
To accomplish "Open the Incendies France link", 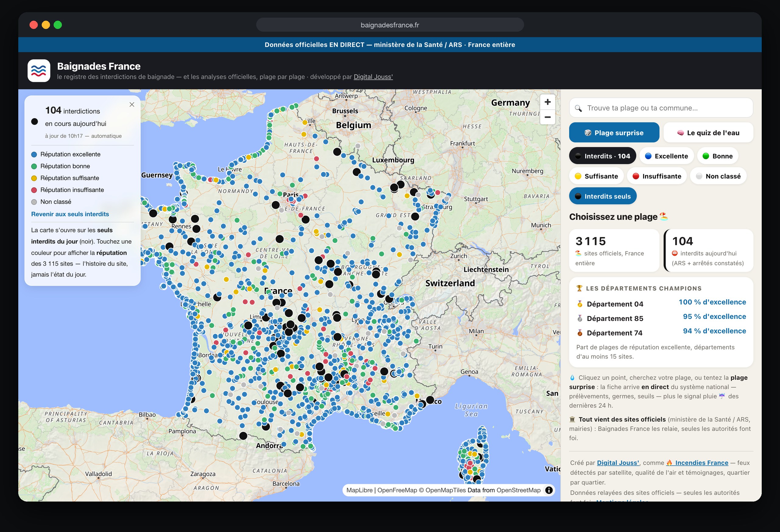I will pos(697,463).
